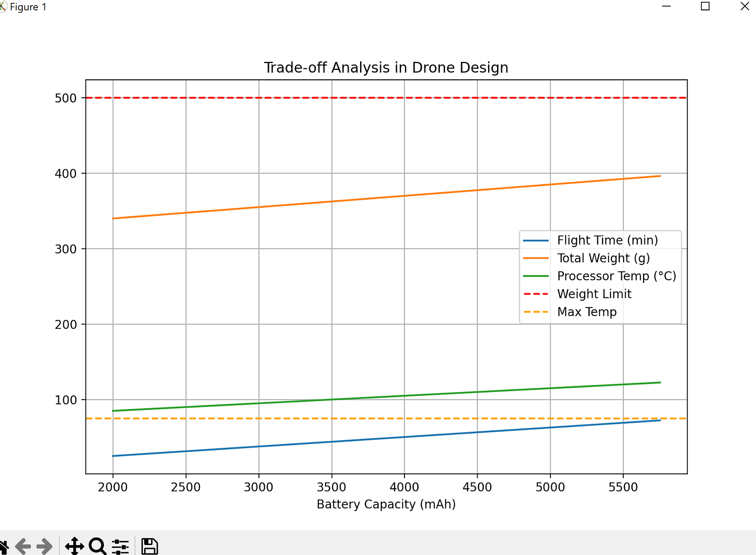Click the red dashed Weight Limit line on plot
This screenshot has width=756, height=555.
pos(387,98)
